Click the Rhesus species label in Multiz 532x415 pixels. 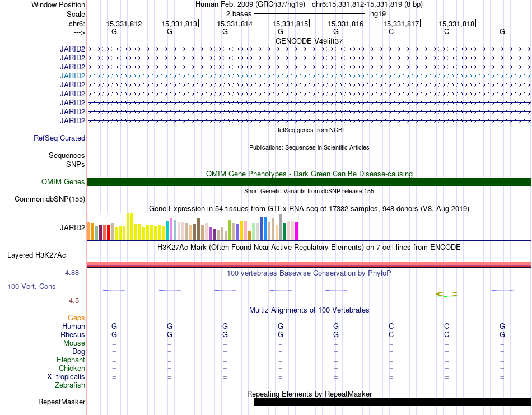pyautogui.click(x=73, y=334)
